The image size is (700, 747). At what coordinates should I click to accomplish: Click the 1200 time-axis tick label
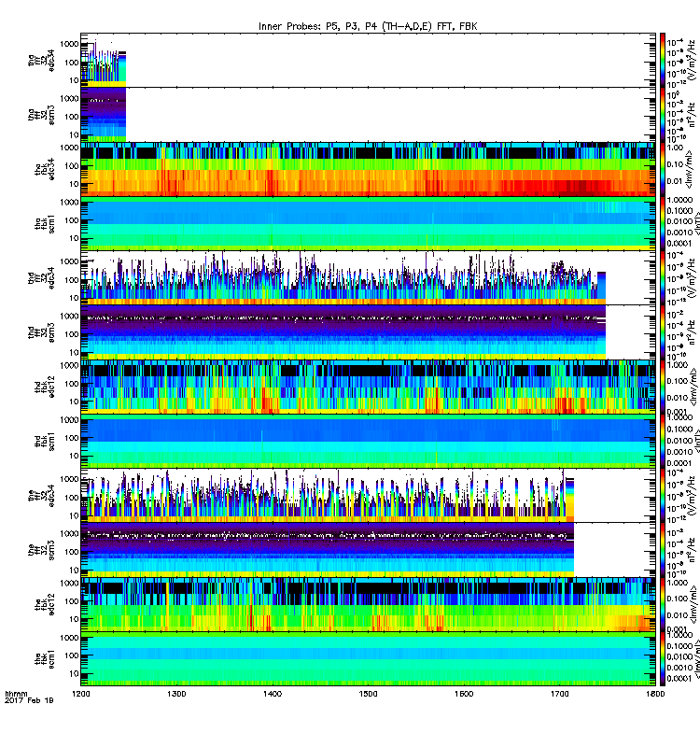tap(80, 694)
